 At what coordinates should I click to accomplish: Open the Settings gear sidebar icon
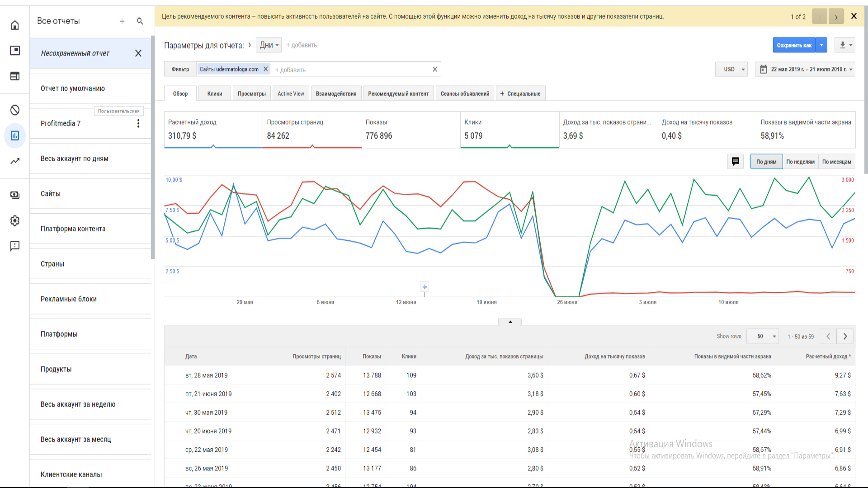click(x=15, y=221)
